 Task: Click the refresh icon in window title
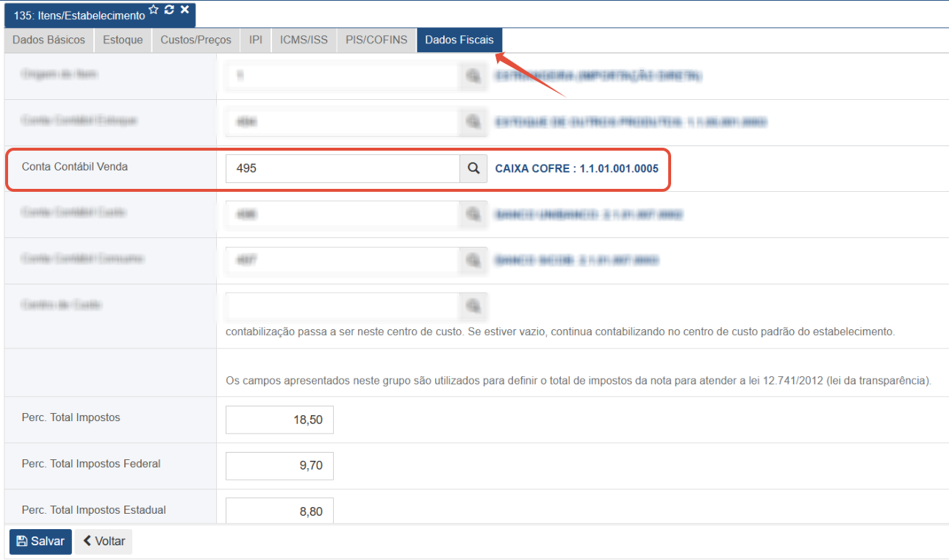(169, 10)
